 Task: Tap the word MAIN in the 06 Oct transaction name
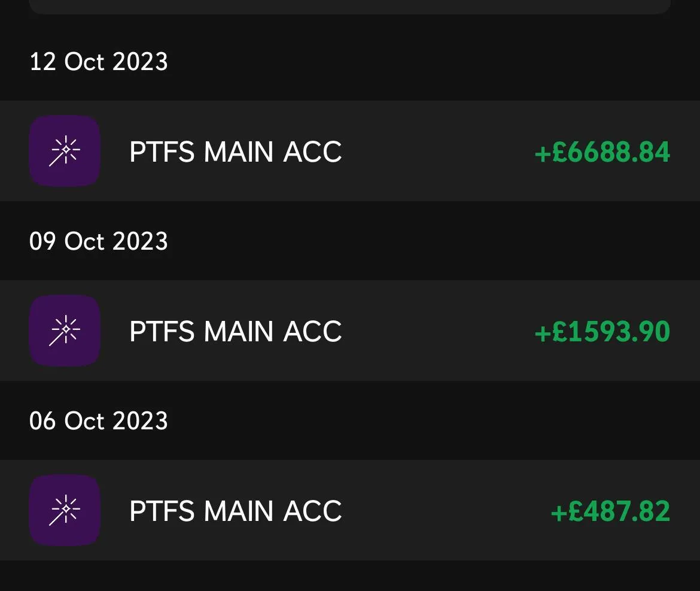coord(239,511)
